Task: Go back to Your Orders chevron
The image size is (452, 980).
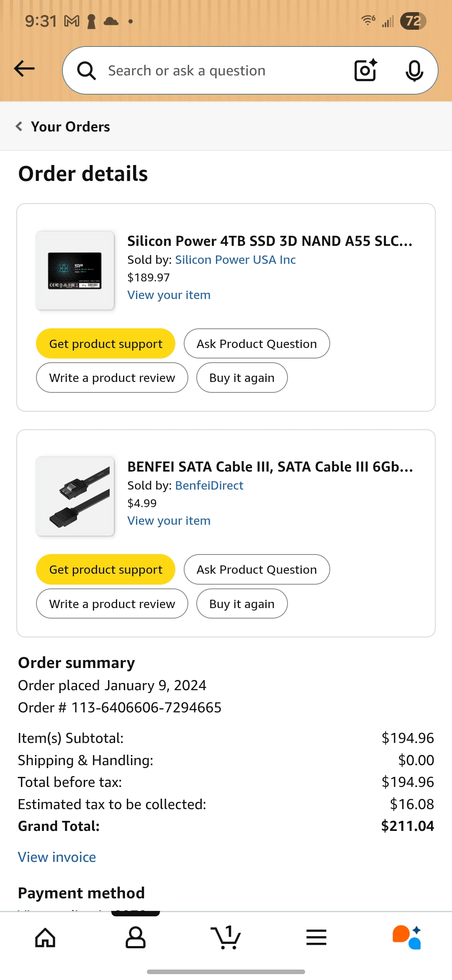Action: [x=19, y=126]
